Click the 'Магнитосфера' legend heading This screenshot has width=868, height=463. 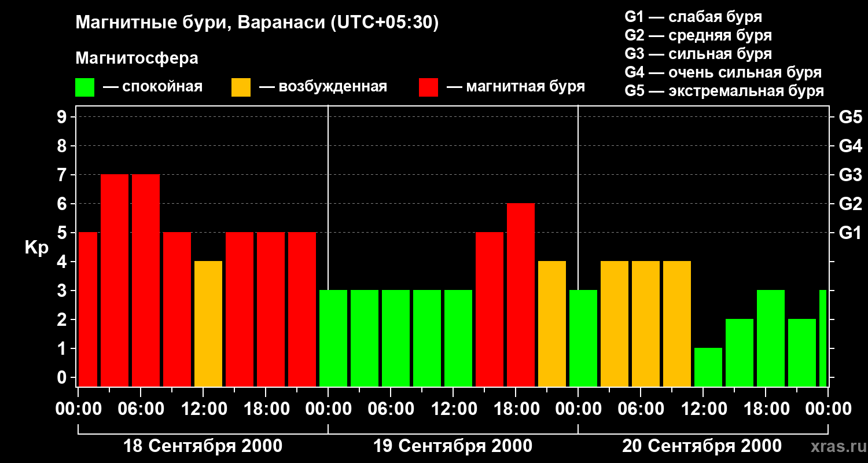[x=137, y=58]
